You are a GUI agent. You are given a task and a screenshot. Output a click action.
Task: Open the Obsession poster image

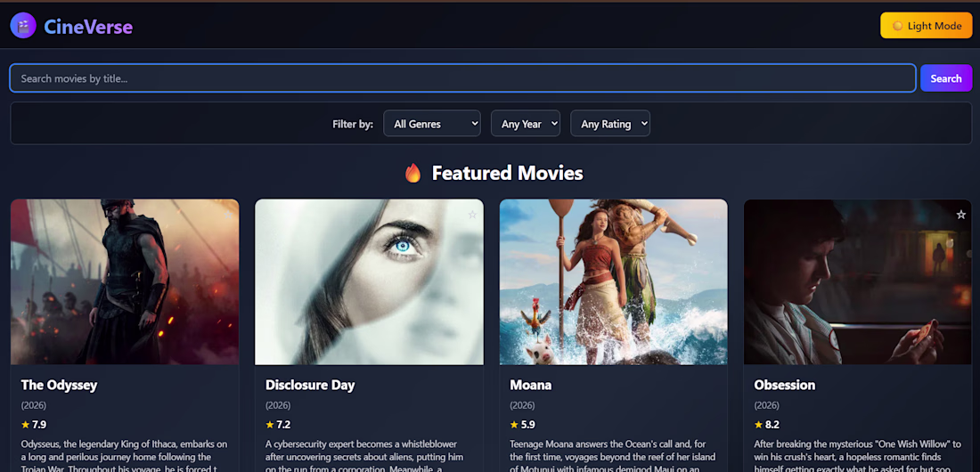tap(857, 282)
